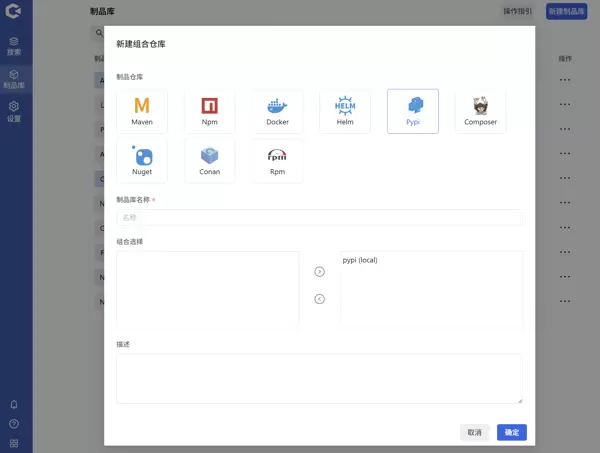The image size is (600, 453).
Task: Confirm with the 确定 button
Action: pos(511,432)
